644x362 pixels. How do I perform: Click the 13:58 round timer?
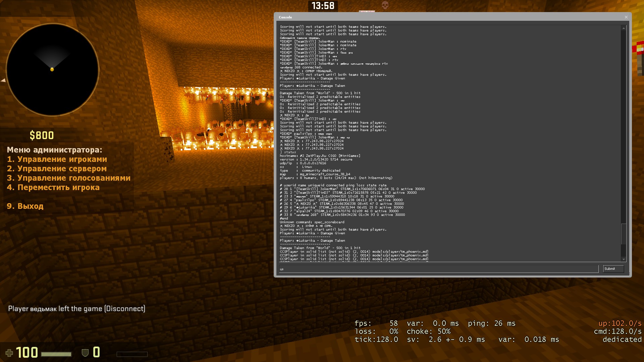click(323, 6)
